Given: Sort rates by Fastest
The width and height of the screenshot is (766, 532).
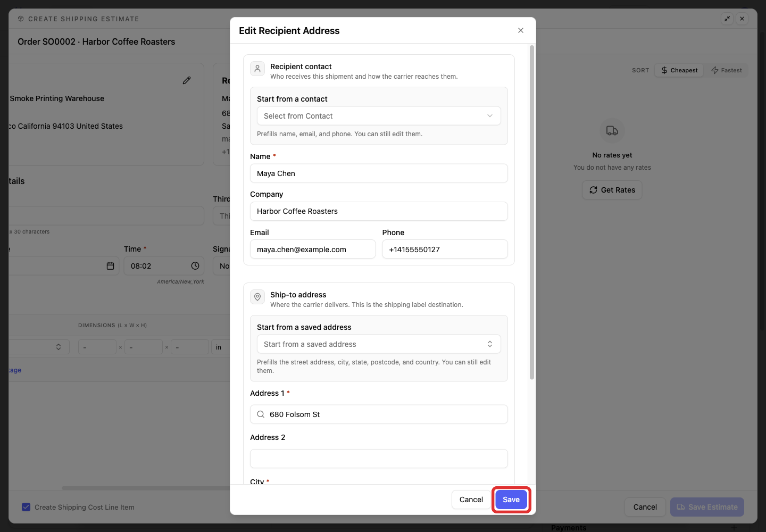Looking at the screenshot, I should coord(727,70).
